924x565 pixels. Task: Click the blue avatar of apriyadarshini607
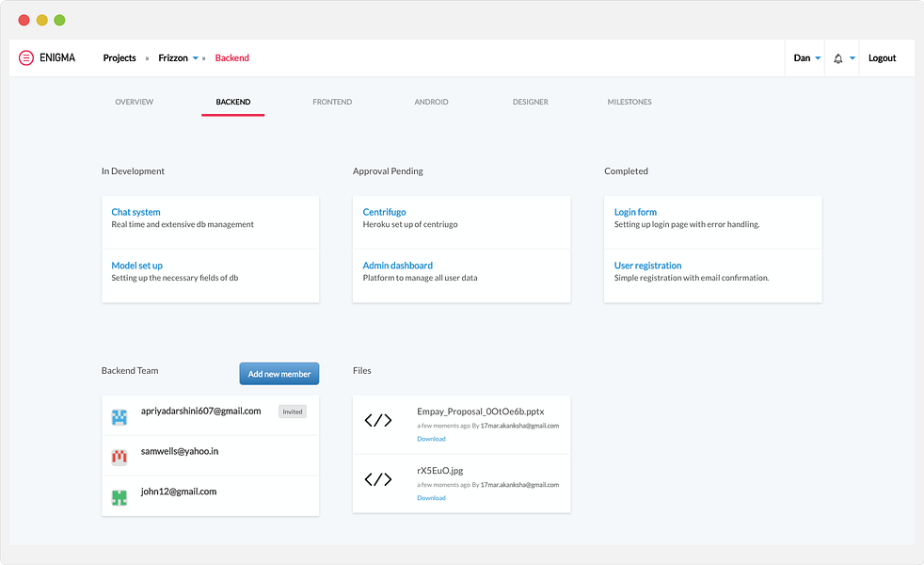(x=119, y=417)
